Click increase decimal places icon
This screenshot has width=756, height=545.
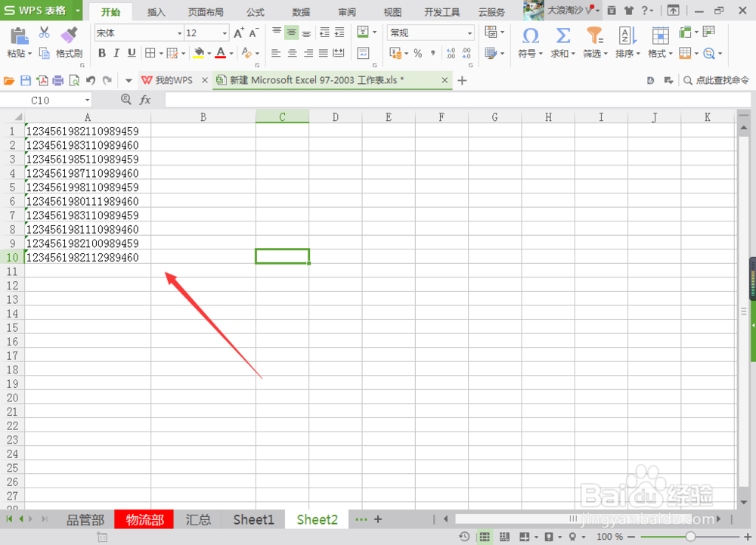(451, 53)
